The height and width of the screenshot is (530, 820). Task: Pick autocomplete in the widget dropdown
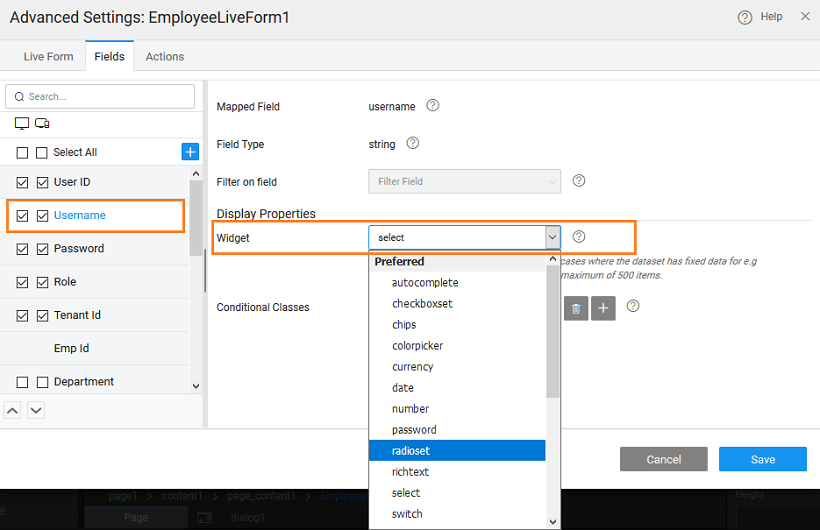coord(425,283)
